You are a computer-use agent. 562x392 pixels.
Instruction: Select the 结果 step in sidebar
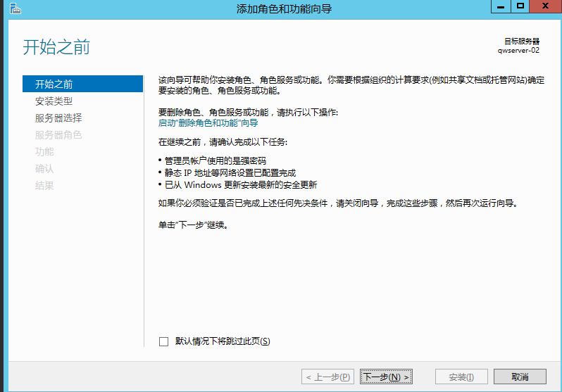click(44, 186)
